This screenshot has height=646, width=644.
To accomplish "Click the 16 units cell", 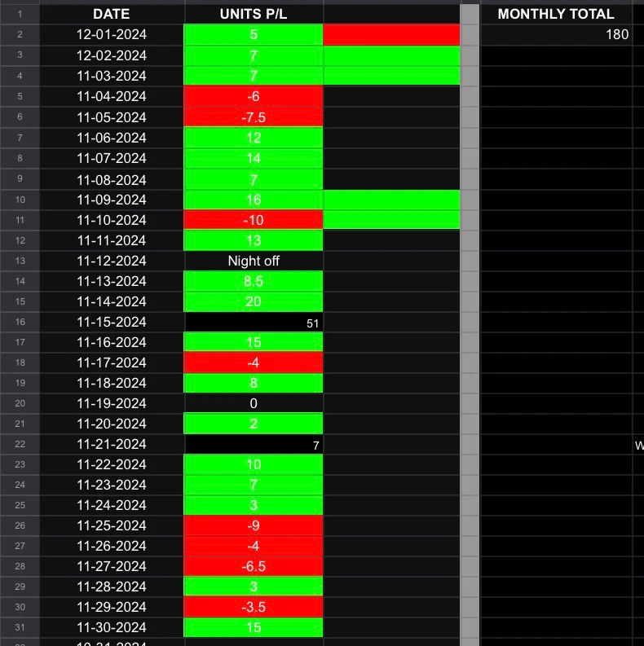I will pos(254,200).
